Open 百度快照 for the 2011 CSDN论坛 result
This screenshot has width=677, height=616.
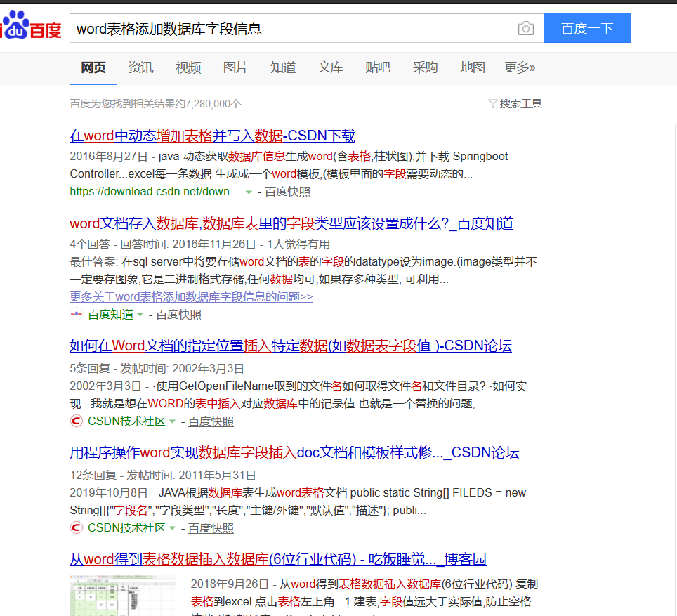(211, 528)
